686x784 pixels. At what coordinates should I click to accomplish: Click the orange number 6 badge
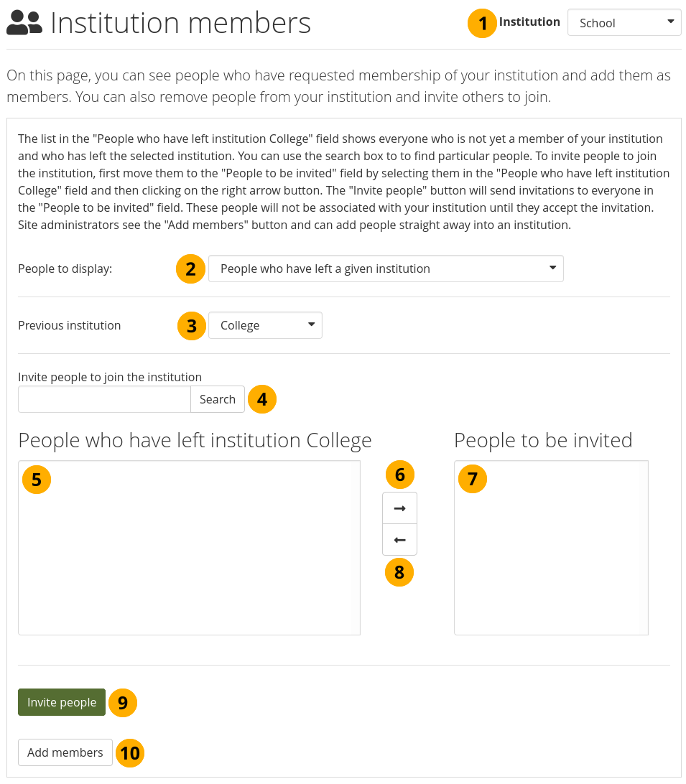(x=400, y=475)
